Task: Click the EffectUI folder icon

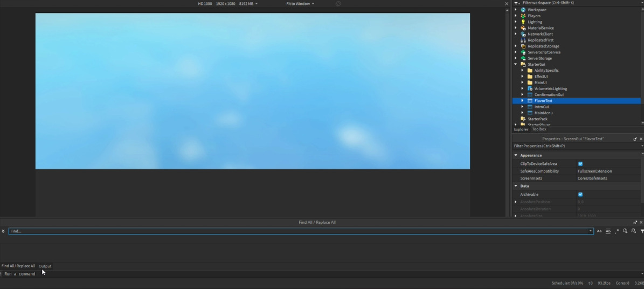Action: [530, 77]
